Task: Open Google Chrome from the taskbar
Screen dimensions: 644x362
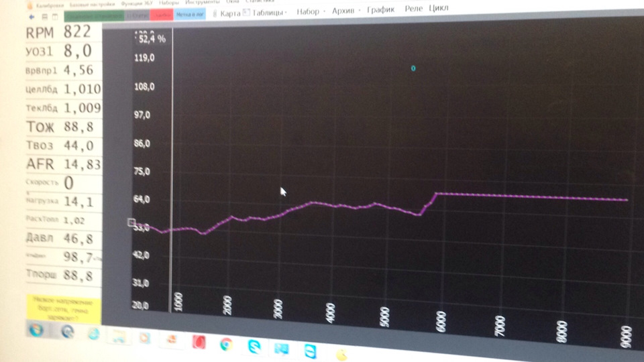Action: pos(226,343)
